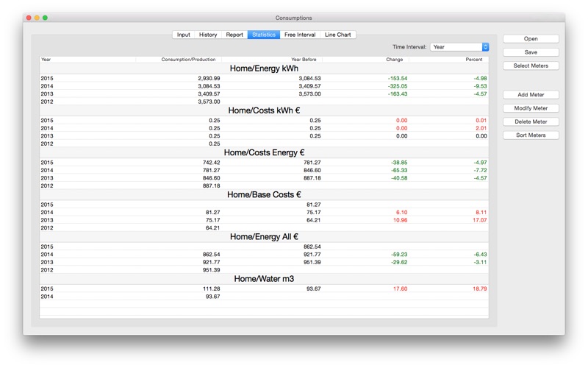This screenshot has height=368, width=588.
Task: Click the Save button
Action: [x=531, y=52]
